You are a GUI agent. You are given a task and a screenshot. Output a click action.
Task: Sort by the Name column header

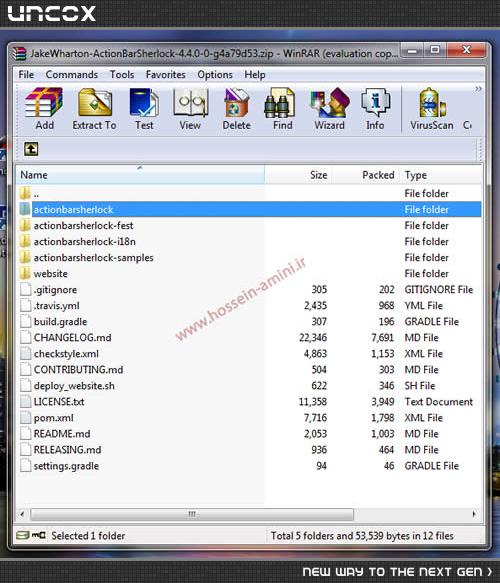click(x=140, y=175)
